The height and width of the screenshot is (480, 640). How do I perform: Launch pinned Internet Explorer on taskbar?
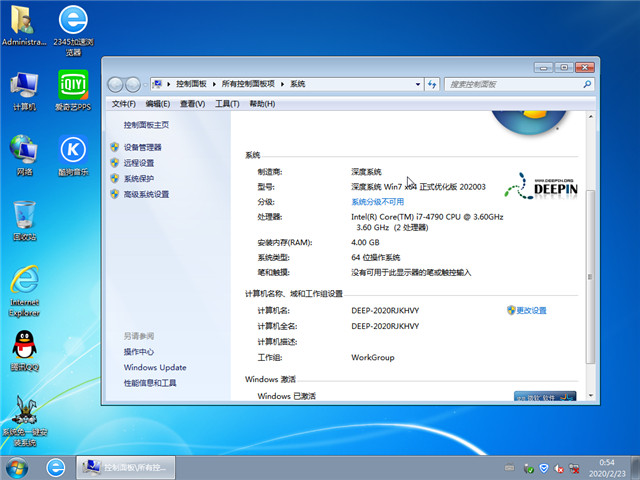click(56, 468)
